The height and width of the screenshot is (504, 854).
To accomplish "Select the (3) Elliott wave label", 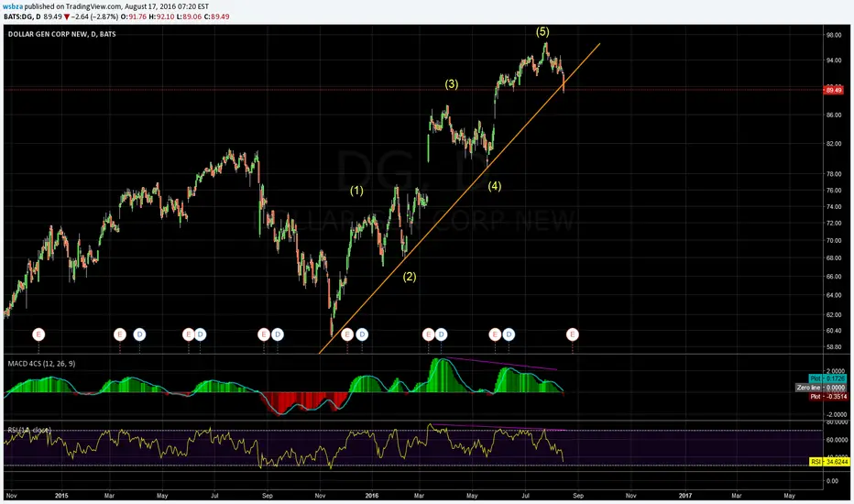I will pos(452,84).
